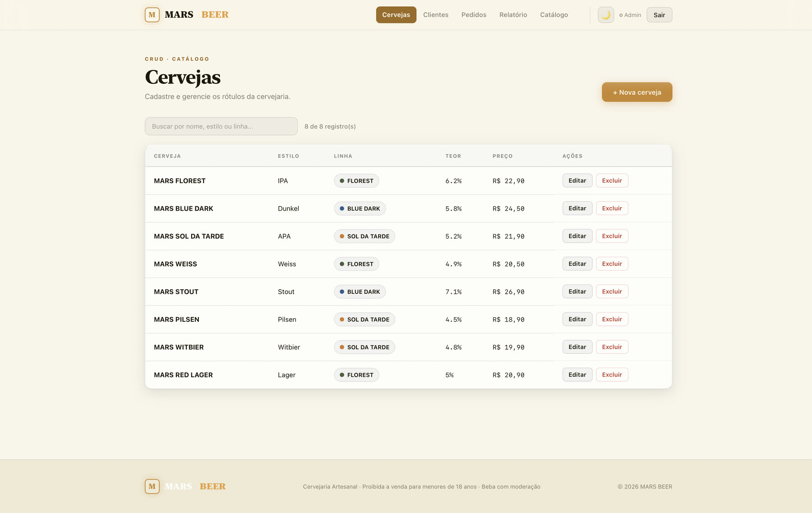The image size is (812, 513).
Task: Edit the MARS FLOREST row
Action: click(x=577, y=180)
